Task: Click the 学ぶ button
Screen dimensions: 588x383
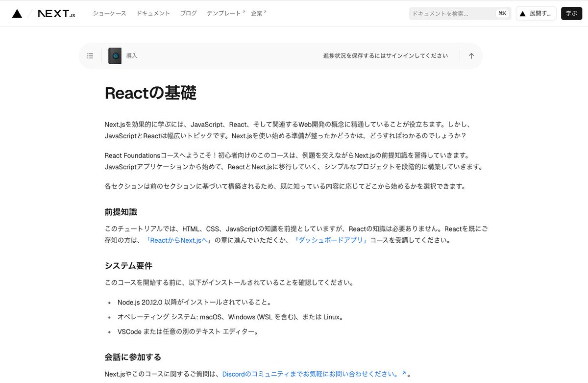Action: [x=571, y=14]
